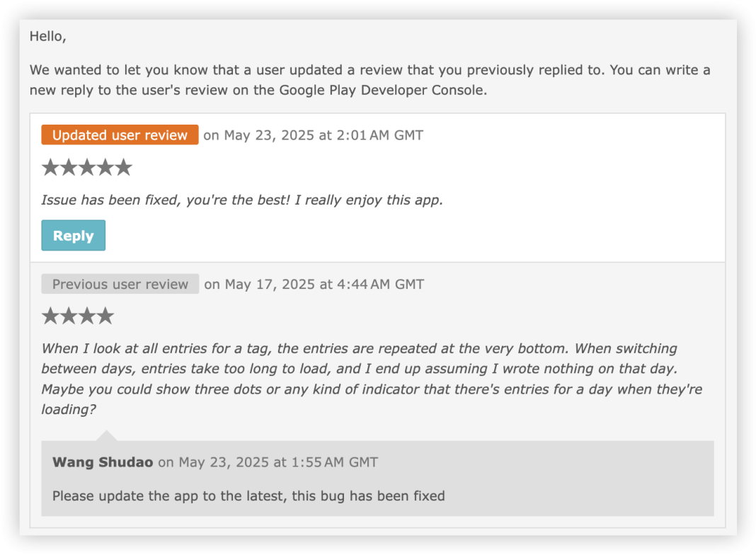
Task: Click the first star of the previous four-star rating
Action: pyautogui.click(x=50, y=316)
